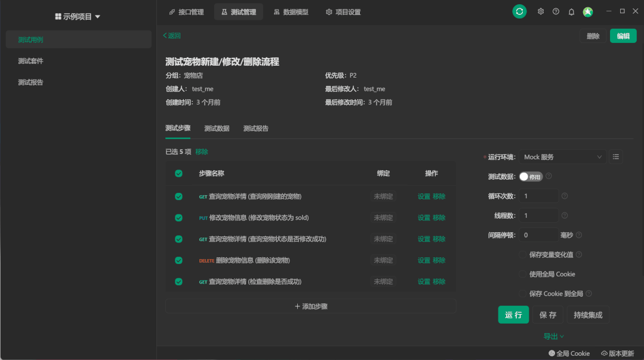Check the 保存变量变化值 checkbox
The width and height of the screenshot is (644, 360).
tap(522, 254)
